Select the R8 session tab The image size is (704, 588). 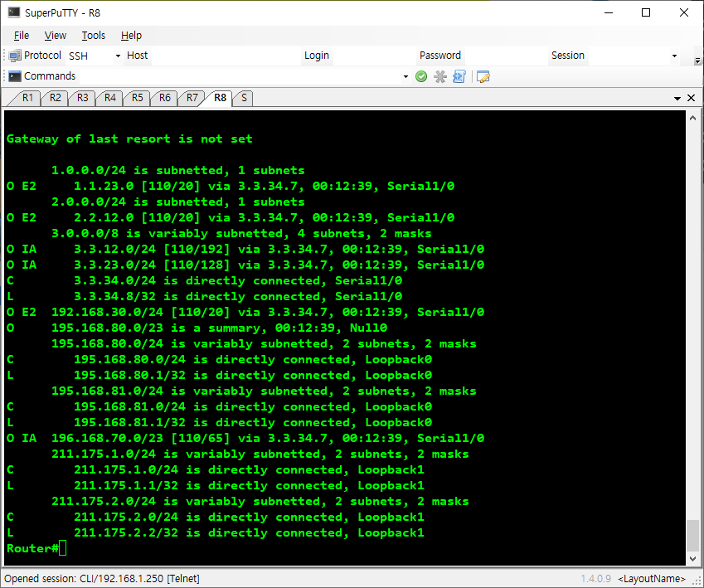pyautogui.click(x=220, y=98)
